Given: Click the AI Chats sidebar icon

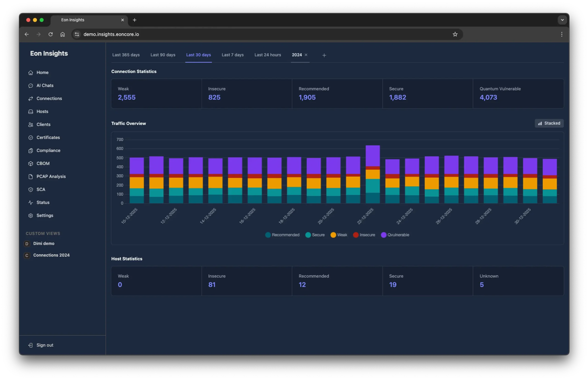Looking at the screenshot, I should [31, 86].
